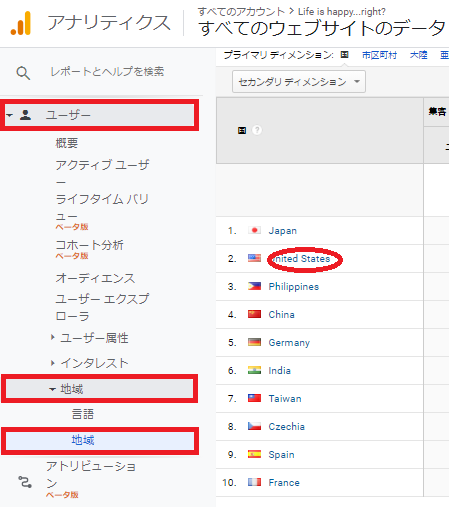Screen dimensions: 449x507
Task: Click the Taiwan country link
Action: (x=285, y=399)
